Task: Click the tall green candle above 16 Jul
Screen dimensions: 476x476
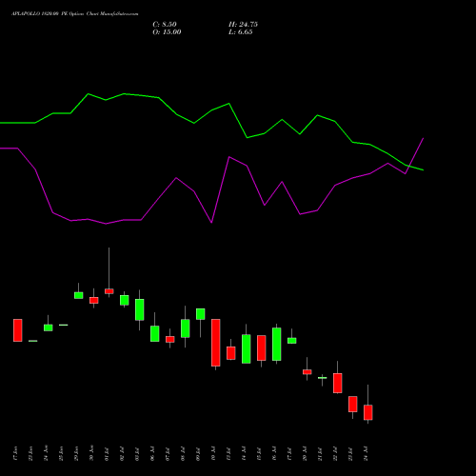Action: tap(277, 344)
